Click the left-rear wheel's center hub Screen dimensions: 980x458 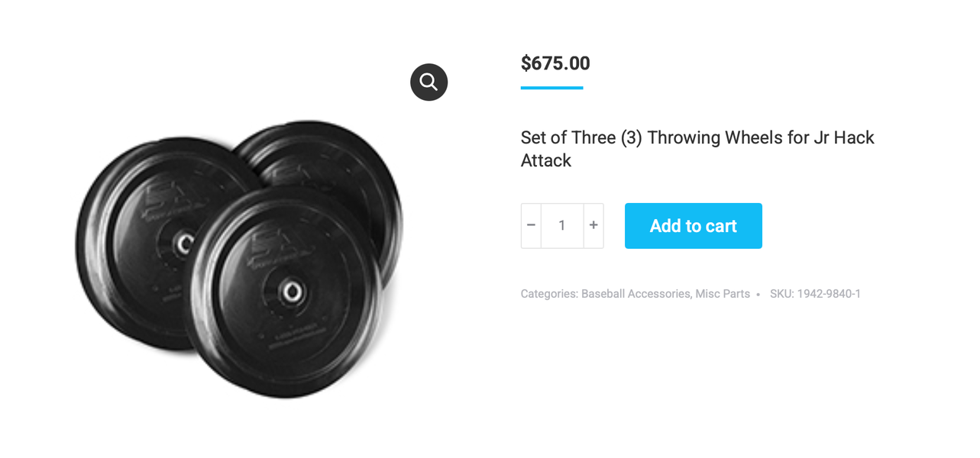click(185, 244)
